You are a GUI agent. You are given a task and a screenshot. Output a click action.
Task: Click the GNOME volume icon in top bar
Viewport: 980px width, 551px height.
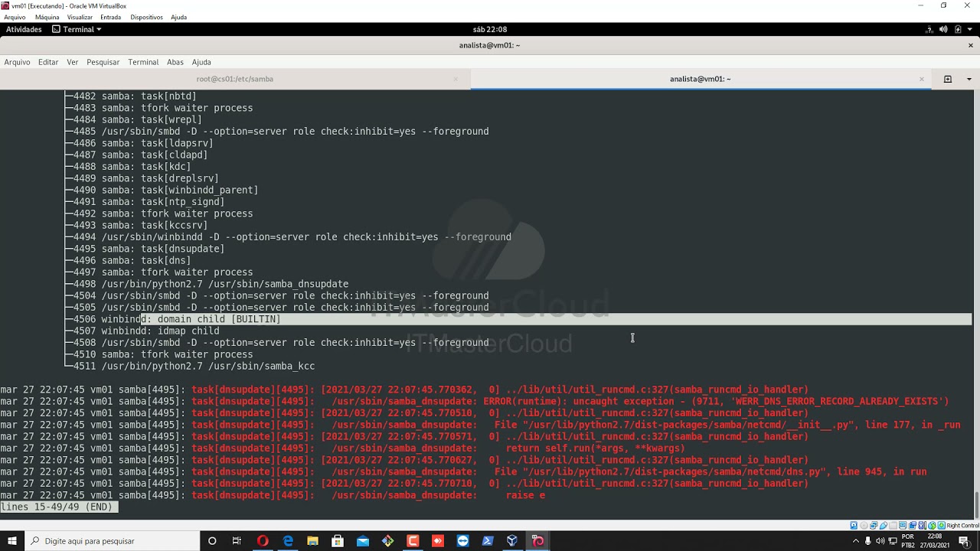943,29
